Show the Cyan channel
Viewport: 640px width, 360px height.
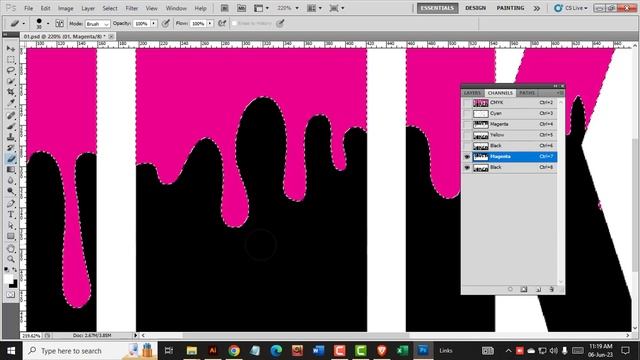pos(467,113)
